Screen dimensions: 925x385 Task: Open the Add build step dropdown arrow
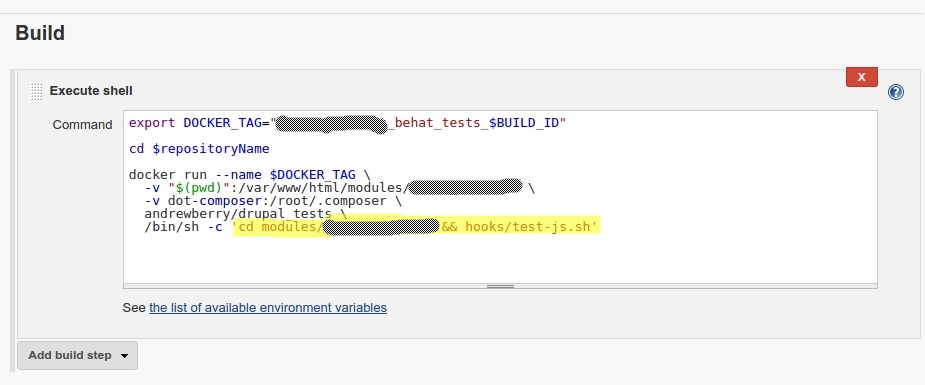[124, 356]
